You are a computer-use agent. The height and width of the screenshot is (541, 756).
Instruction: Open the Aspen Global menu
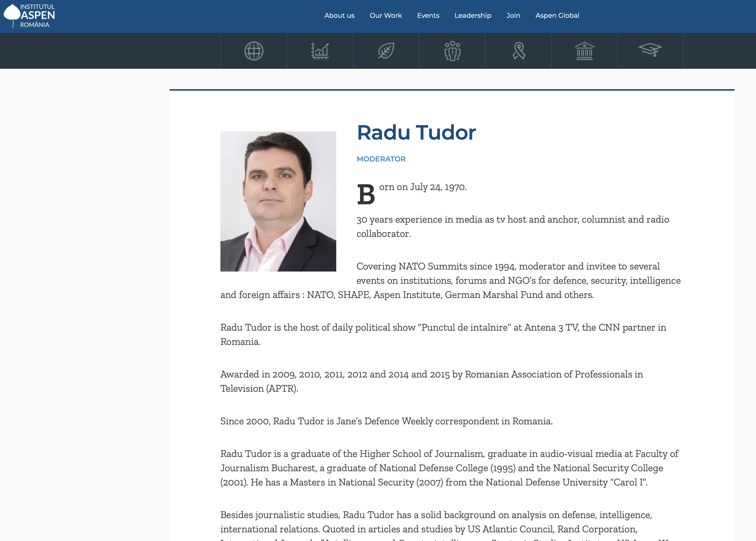[x=557, y=16]
